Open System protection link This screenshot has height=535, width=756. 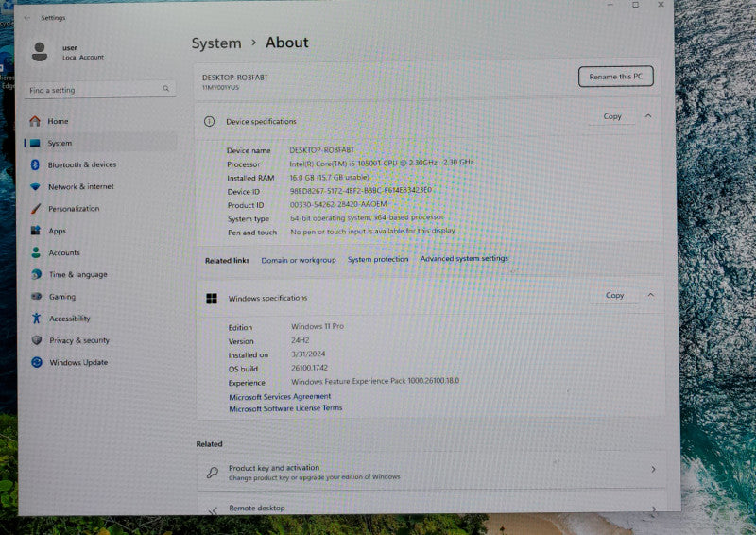click(x=378, y=259)
